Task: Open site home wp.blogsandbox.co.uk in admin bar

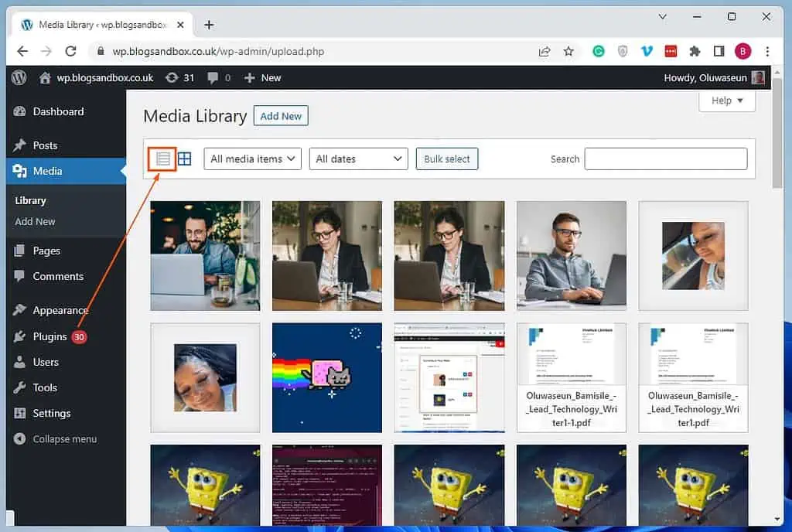Action: pos(96,78)
